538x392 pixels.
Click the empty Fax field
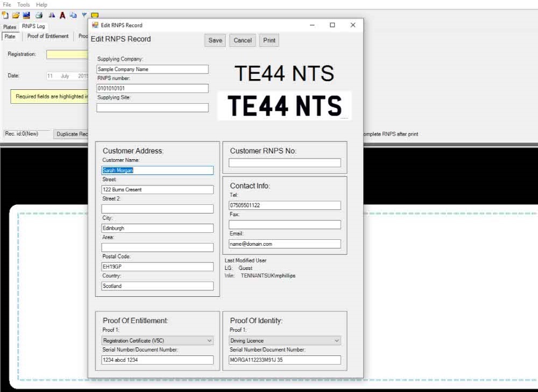285,225
